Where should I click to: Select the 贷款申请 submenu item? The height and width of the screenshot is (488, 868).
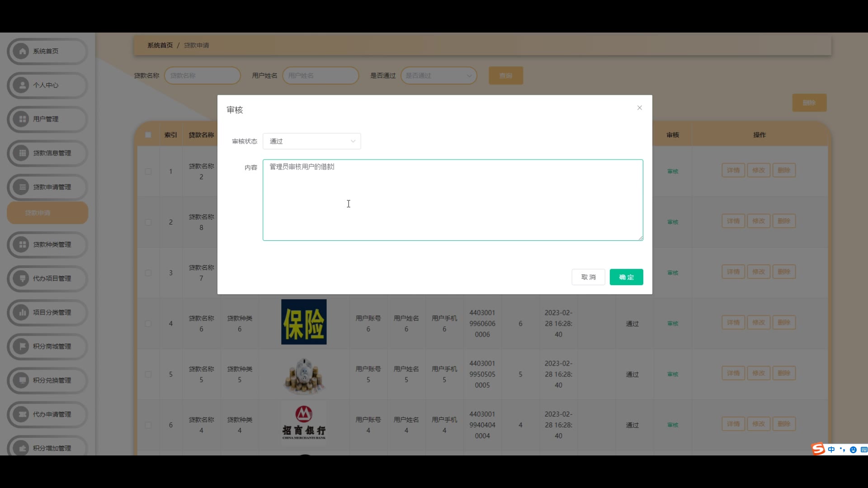tap(47, 213)
